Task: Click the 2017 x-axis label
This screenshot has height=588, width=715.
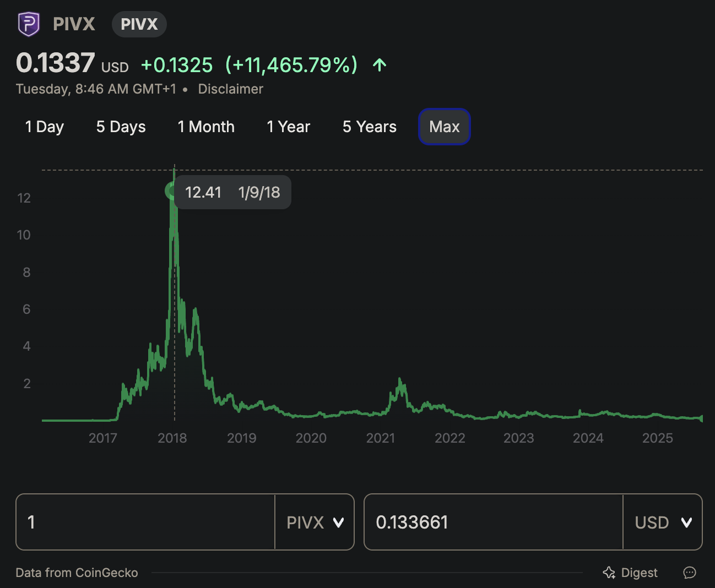Action: [x=103, y=438]
